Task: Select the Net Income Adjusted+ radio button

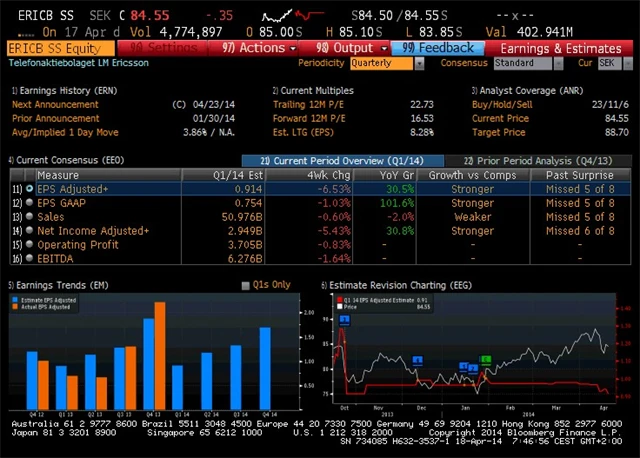Action: (29, 230)
